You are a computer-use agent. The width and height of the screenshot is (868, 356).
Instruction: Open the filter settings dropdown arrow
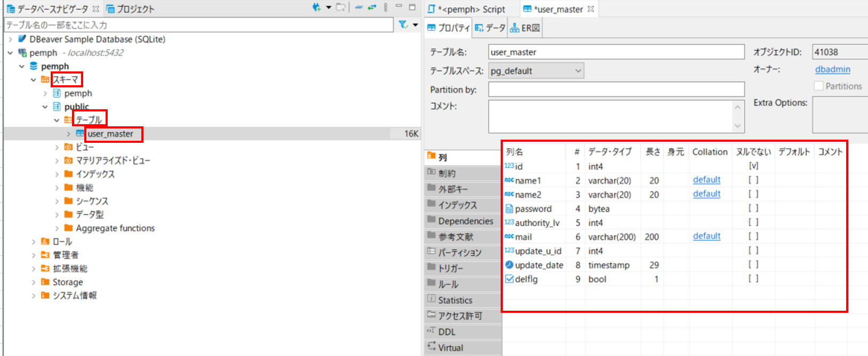tap(415, 25)
